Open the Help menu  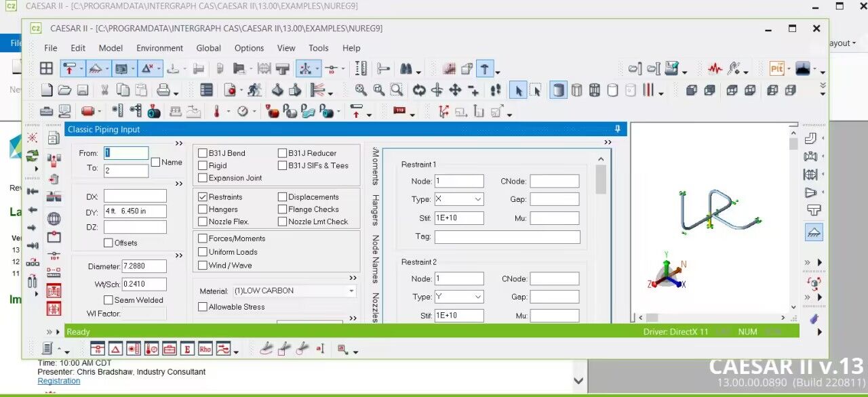tap(351, 48)
